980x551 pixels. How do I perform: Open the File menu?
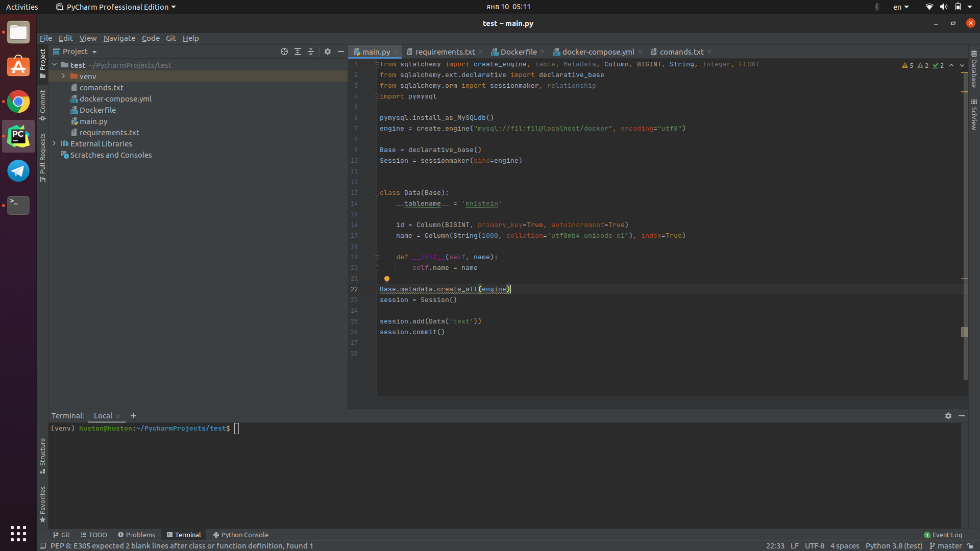[46, 38]
